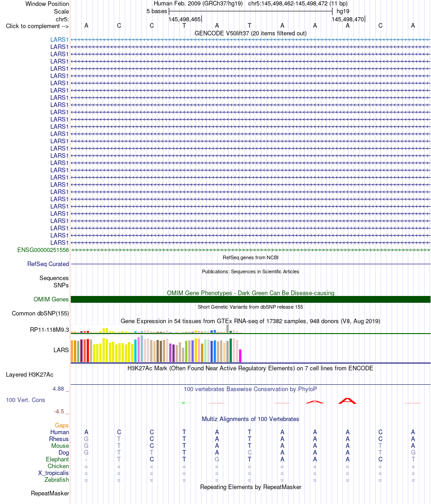Open 'Repeating Elements by RepeatMasker' title
Screen dimensions: 431x504
click(250, 487)
